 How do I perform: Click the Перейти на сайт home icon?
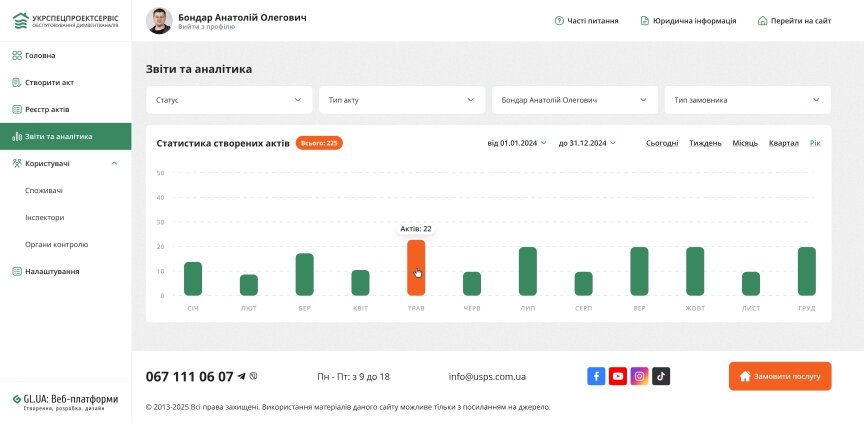(763, 21)
